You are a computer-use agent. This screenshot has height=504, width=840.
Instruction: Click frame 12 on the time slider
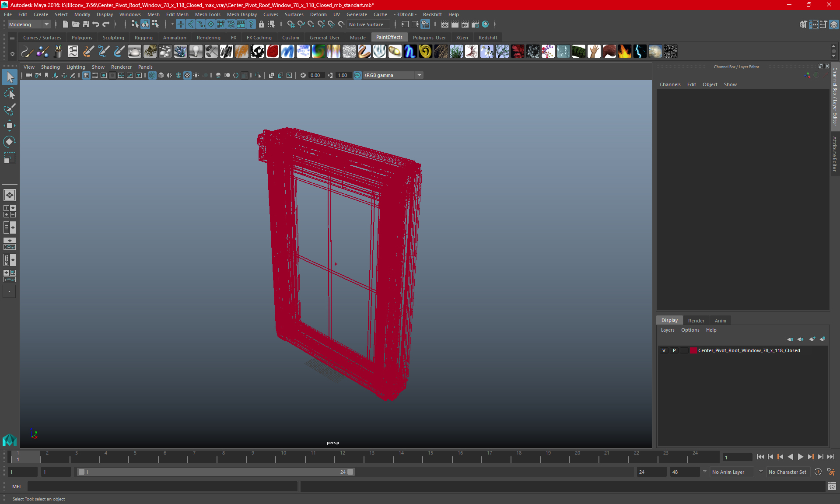point(342,457)
